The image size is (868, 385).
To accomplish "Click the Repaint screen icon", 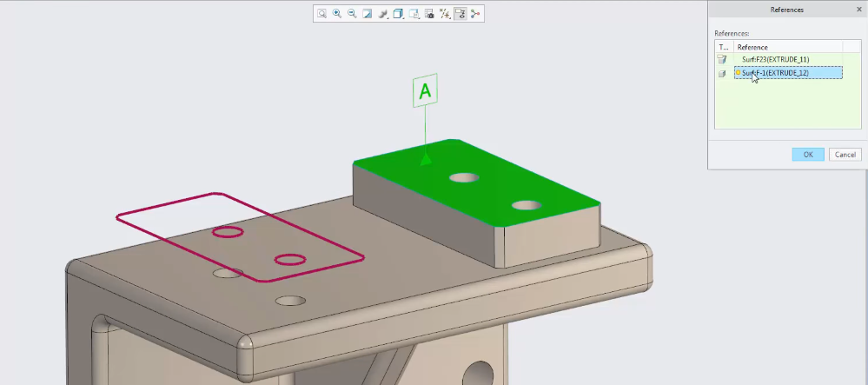I will pos(367,14).
